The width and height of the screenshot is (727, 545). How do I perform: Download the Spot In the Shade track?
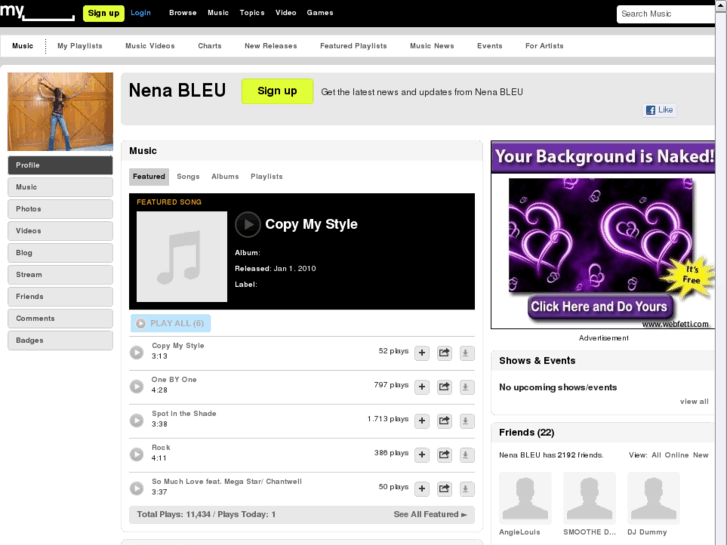(x=466, y=421)
